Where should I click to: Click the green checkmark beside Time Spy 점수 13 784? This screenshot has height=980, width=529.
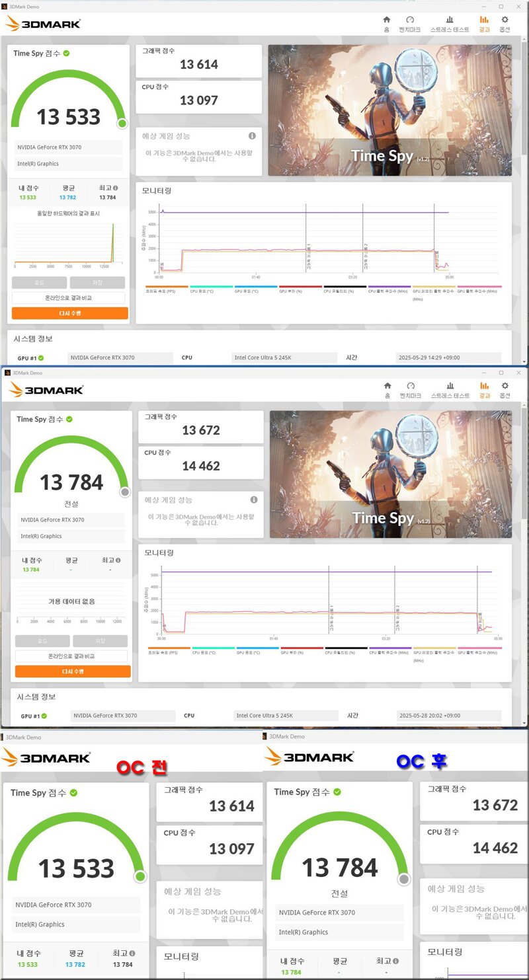69,419
